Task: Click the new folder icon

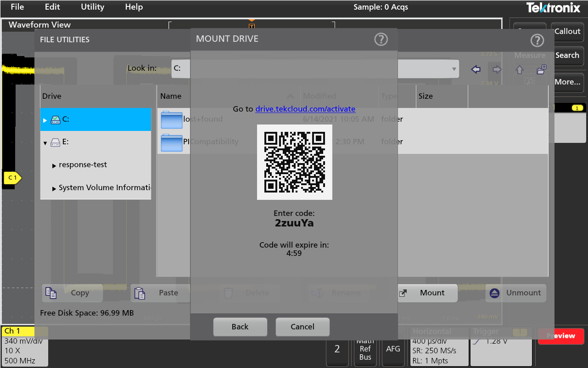Action: 541,69
